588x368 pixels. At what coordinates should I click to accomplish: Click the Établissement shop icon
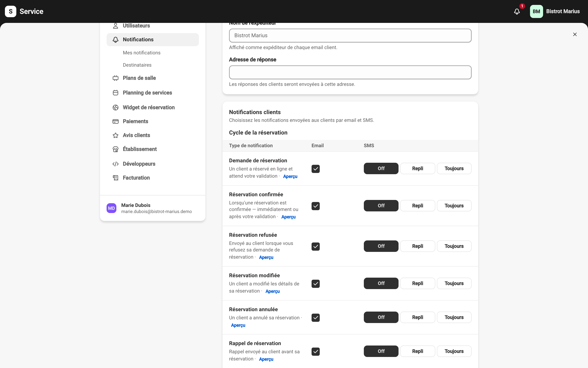point(115,149)
